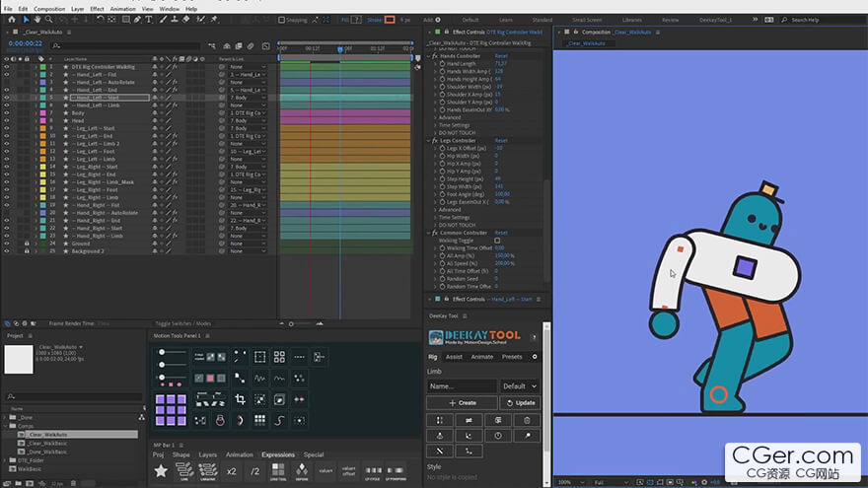The image size is (868, 488).
Task: Reset the Common Controller effect
Action: [501, 233]
